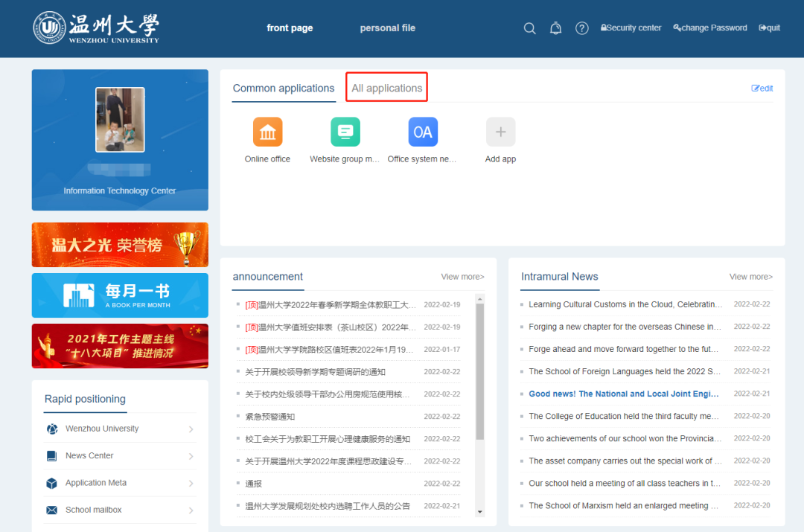Viewport: 804px width, 532px height.
Task: Open the search magnifier icon
Action: pos(530,28)
